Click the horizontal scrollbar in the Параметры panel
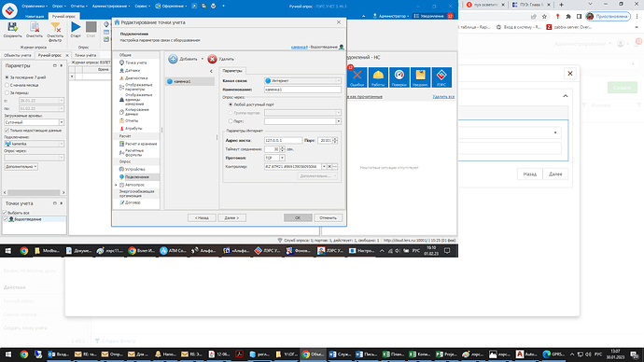The image size is (644, 362). pos(35,192)
